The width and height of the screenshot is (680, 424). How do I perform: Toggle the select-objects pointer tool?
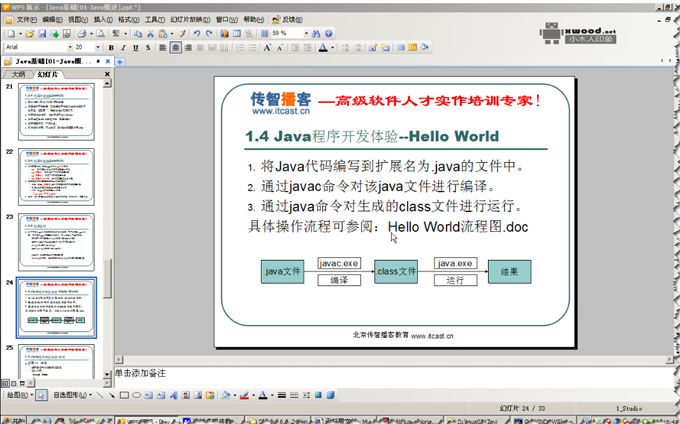pos(41,395)
